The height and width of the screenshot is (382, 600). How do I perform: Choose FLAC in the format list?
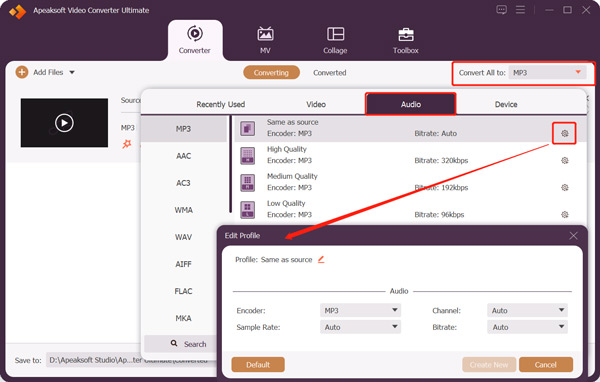pyautogui.click(x=184, y=291)
